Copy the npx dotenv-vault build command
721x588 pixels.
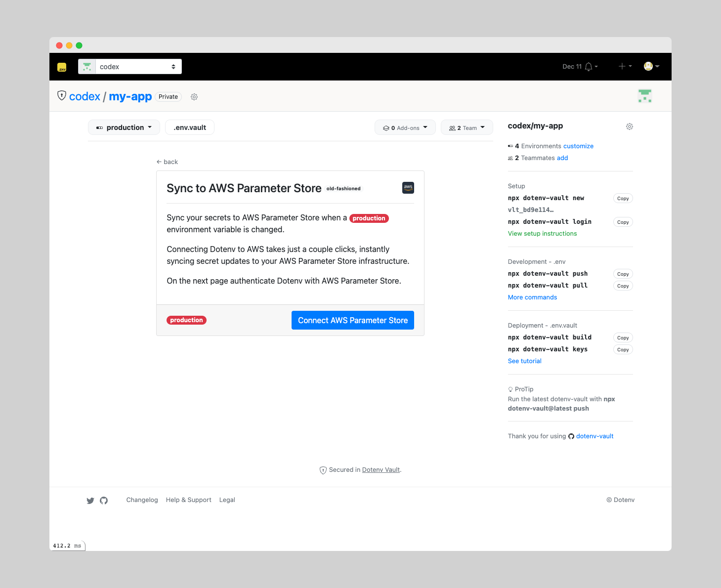tap(623, 337)
